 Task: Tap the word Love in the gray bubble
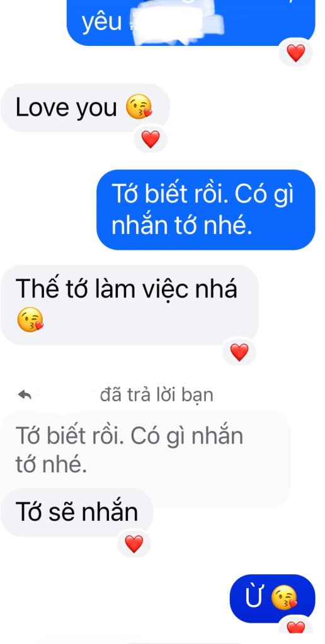point(42,108)
